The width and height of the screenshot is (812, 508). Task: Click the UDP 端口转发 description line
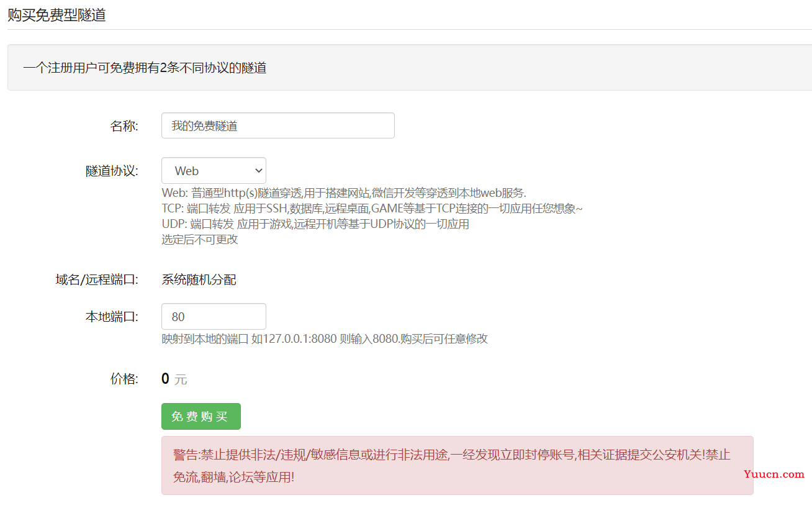click(315, 224)
